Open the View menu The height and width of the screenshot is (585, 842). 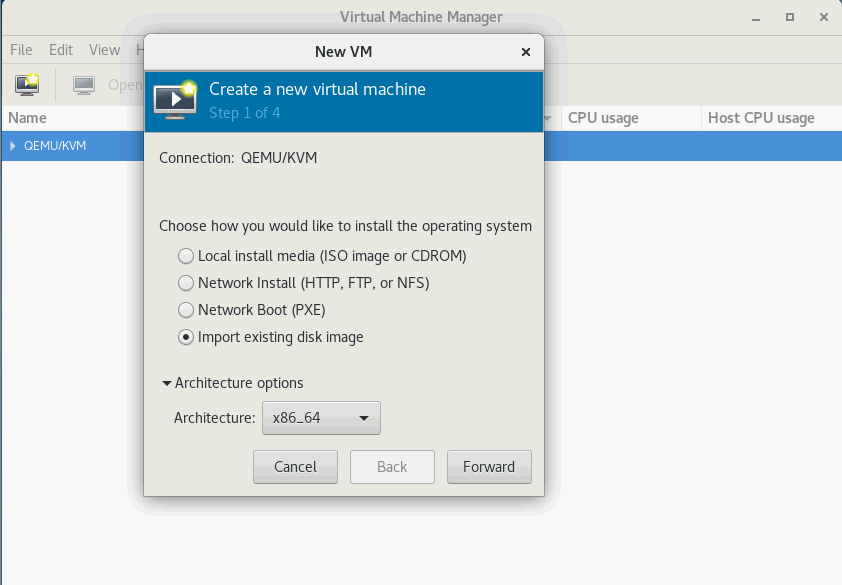tap(104, 50)
